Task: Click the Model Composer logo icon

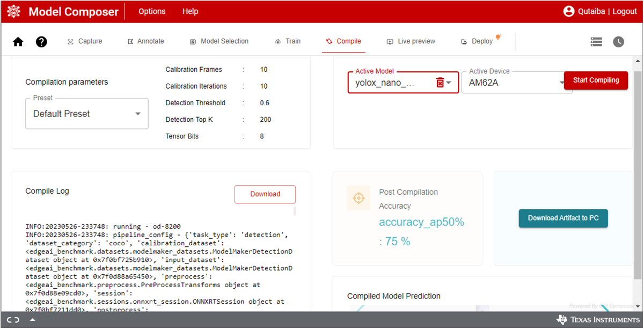Action: [x=13, y=11]
